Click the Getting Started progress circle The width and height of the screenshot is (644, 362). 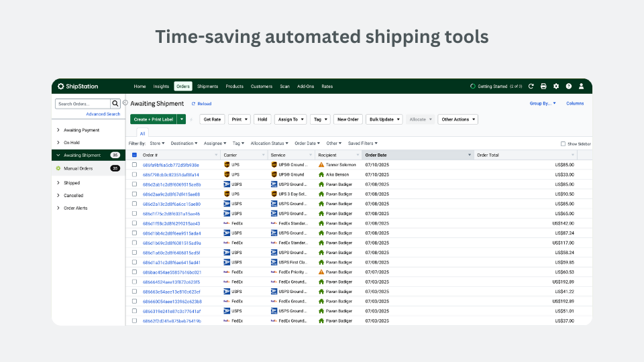pos(473,86)
